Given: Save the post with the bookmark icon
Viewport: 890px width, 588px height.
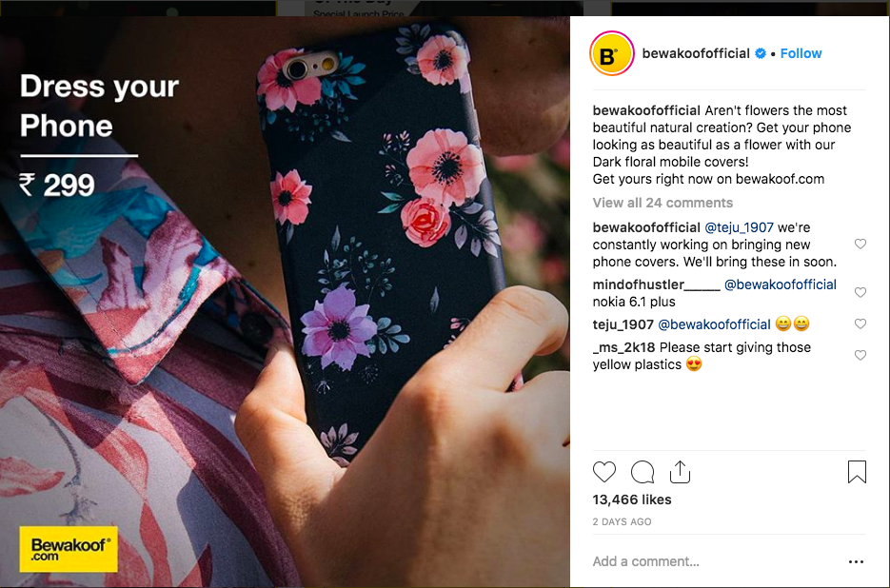Looking at the screenshot, I should click(857, 472).
